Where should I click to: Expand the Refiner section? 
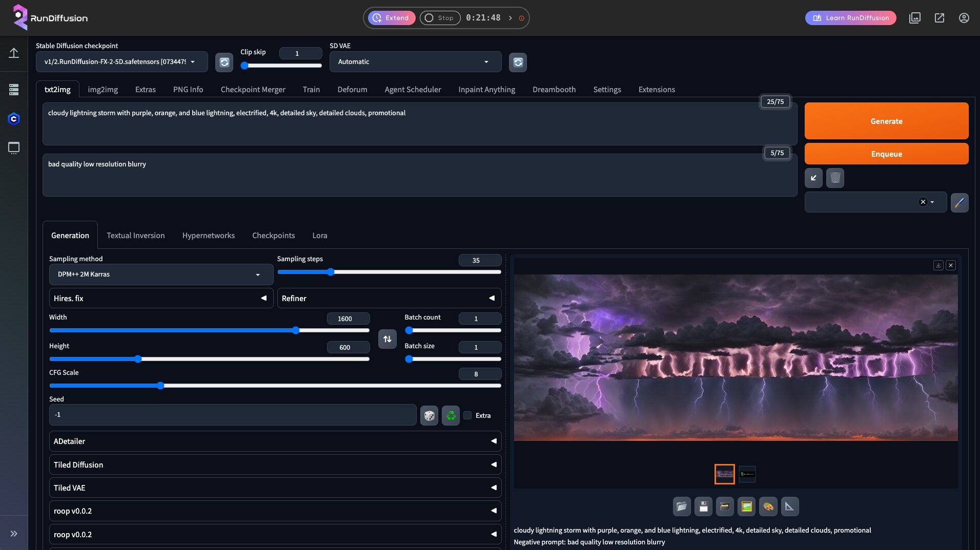(390, 298)
